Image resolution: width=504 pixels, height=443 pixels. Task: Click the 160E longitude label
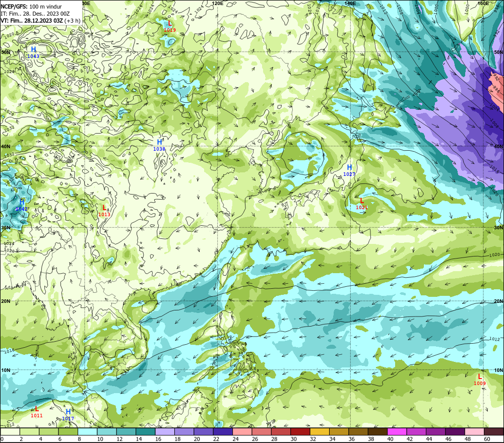pos(483,3)
